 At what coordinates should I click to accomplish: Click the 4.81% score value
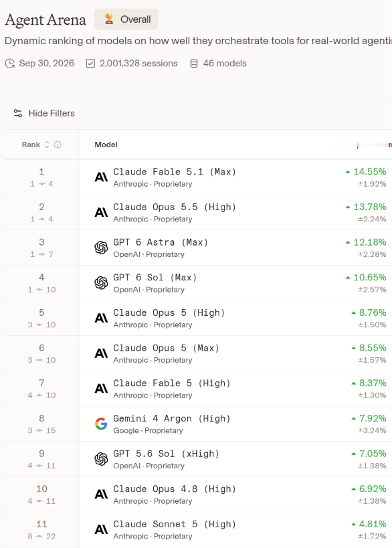pyautogui.click(x=373, y=525)
